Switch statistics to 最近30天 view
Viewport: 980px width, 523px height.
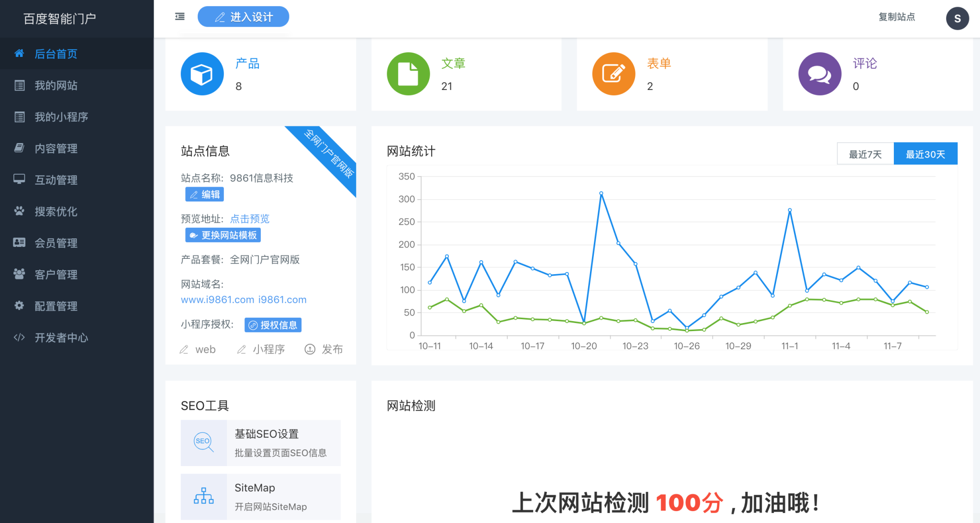(925, 154)
